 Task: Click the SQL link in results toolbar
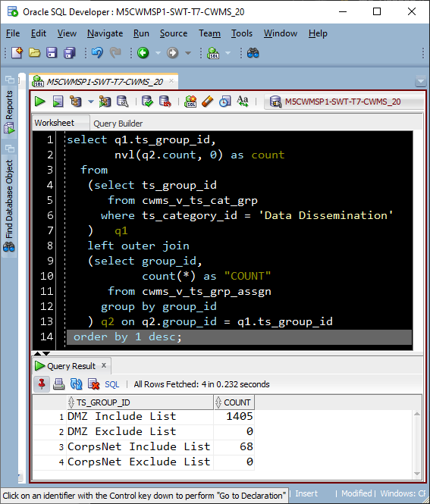pyautogui.click(x=112, y=384)
